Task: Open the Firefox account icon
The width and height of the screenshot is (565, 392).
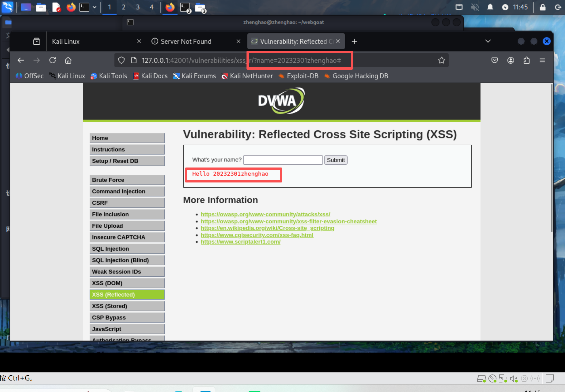Action: point(511,60)
